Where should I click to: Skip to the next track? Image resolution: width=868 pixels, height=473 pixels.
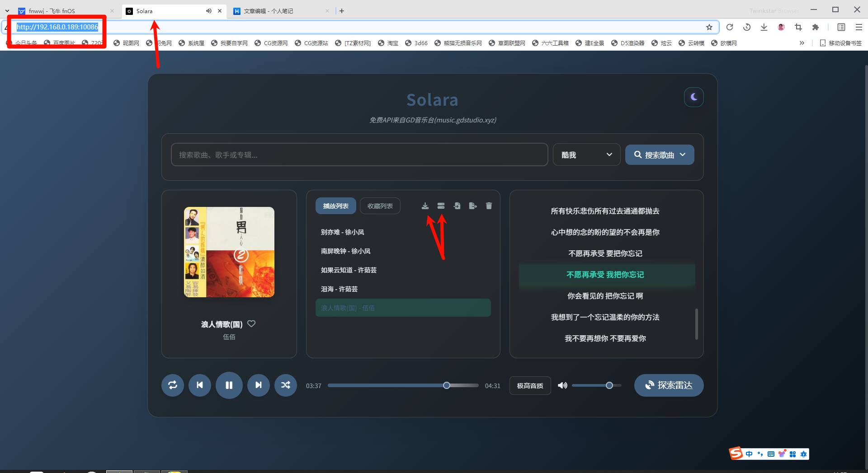259,385
